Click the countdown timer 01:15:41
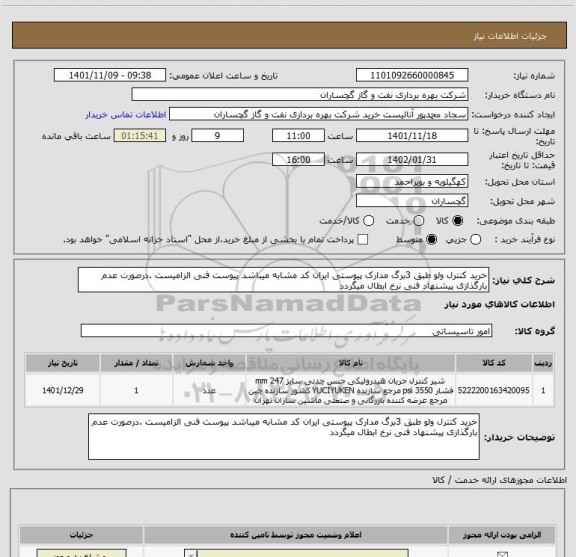Screen dimensions: 576x557 coord(140,136)
